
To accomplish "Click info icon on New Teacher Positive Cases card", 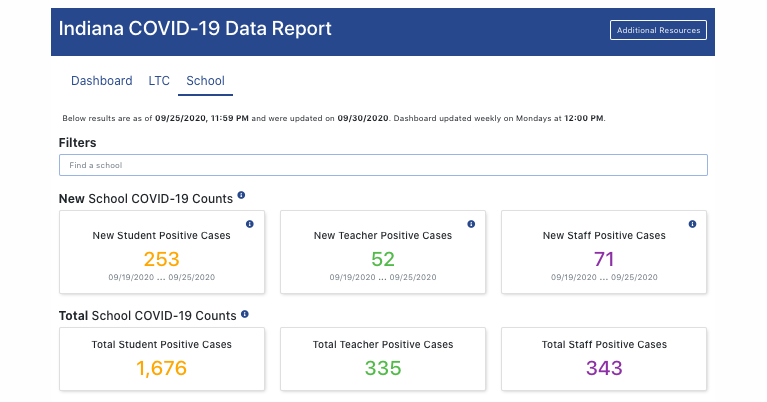I will point(471,224).
